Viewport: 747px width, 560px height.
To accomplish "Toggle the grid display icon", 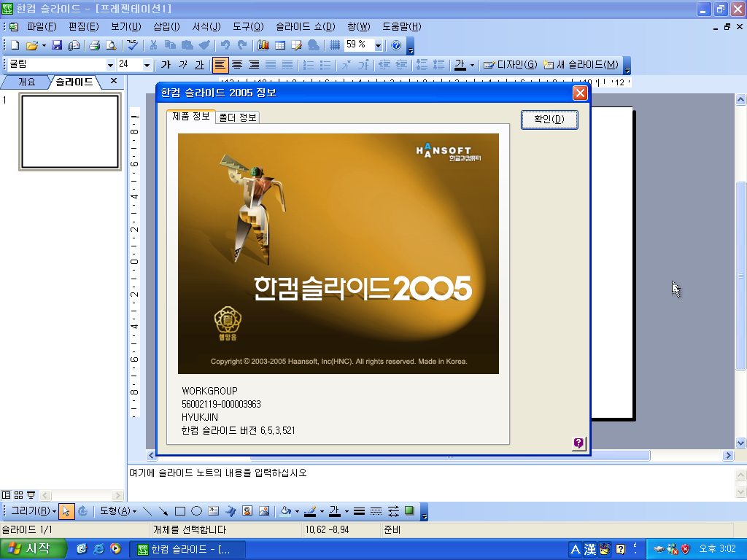I will click(335, 45).
